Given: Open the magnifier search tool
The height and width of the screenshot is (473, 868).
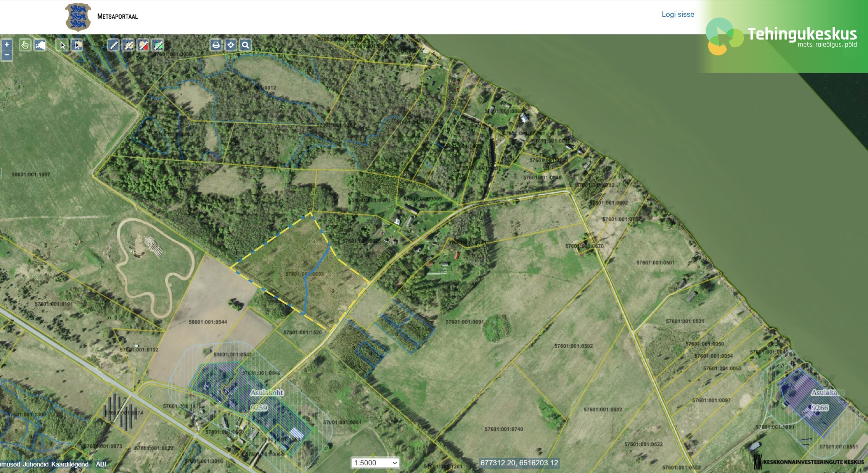Looking at the screenshot, I should point(245,45).
